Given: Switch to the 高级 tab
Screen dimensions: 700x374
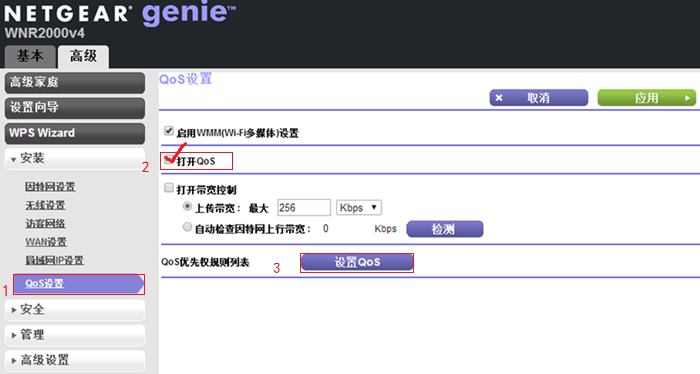Looking at the screenshot, I should pos(83,56).
